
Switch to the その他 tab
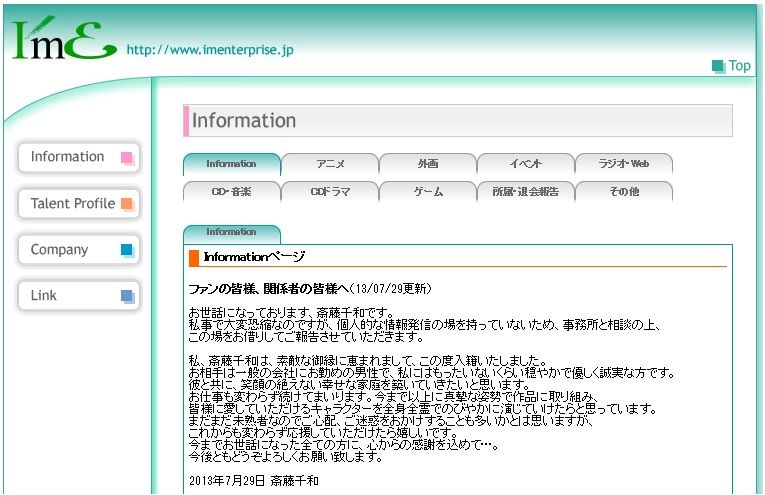(624, 192)
